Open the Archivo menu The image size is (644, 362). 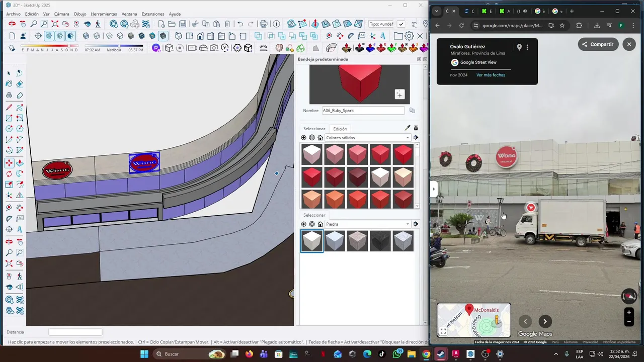(x=14, y=14)
